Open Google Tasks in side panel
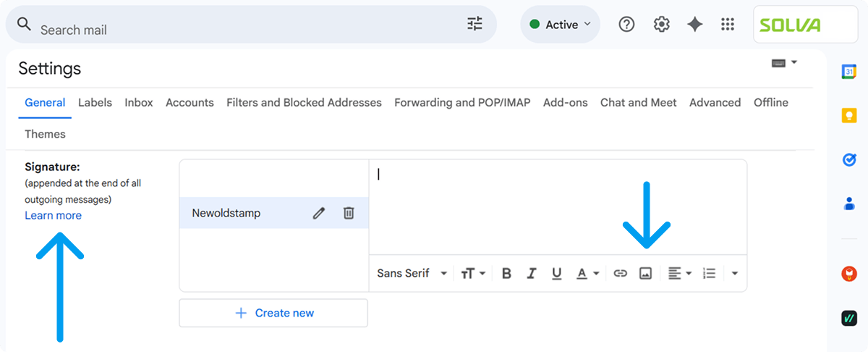Viewport: 868px width, 352px height. coord(849,159)
